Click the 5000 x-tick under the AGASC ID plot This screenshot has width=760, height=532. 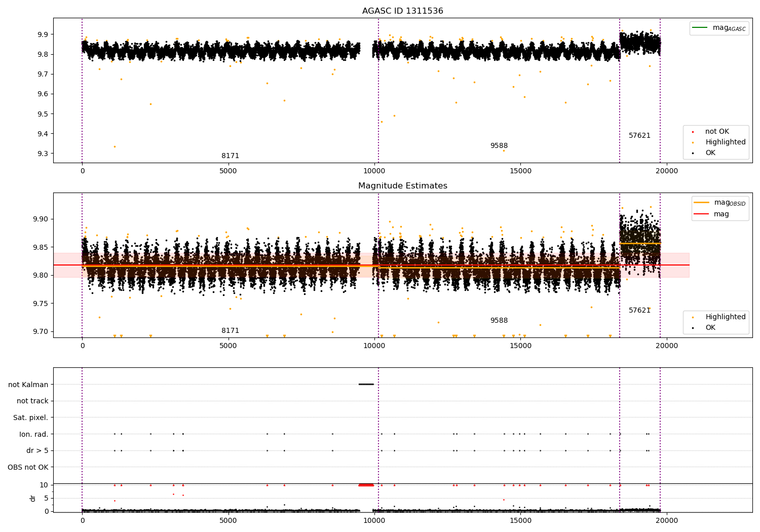coord(229,171)
